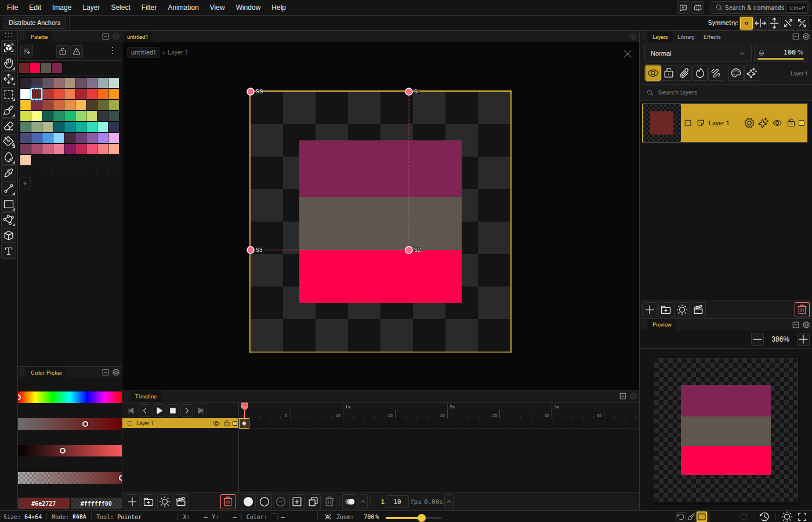This screenshot has width=812, height=522.
Task: Delete layer with red trash in Layers panel
Action: pos(802,310)
